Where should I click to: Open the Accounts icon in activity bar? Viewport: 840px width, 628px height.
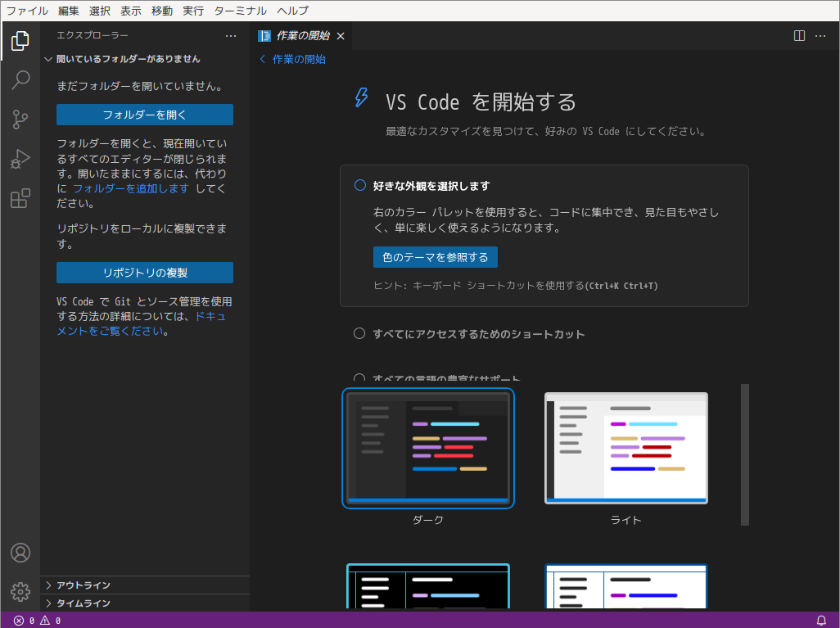[20, 553]
